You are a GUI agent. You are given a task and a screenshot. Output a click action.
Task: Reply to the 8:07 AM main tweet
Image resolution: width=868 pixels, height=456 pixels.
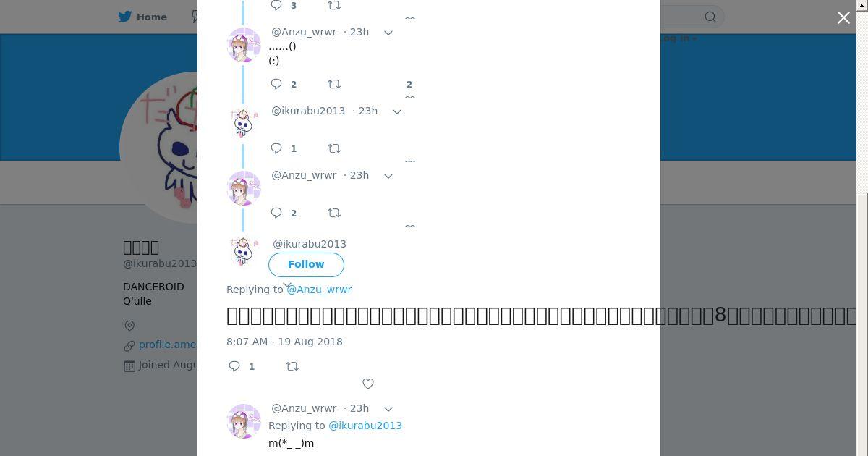(x=234, y=366)
